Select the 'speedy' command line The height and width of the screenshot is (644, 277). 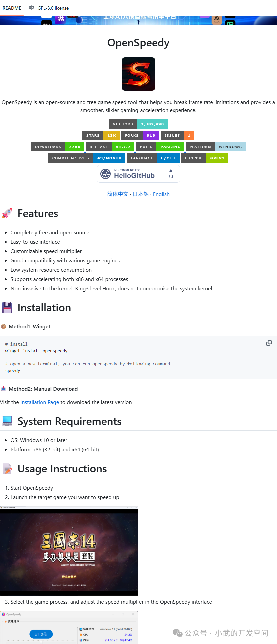pos(13,370)
